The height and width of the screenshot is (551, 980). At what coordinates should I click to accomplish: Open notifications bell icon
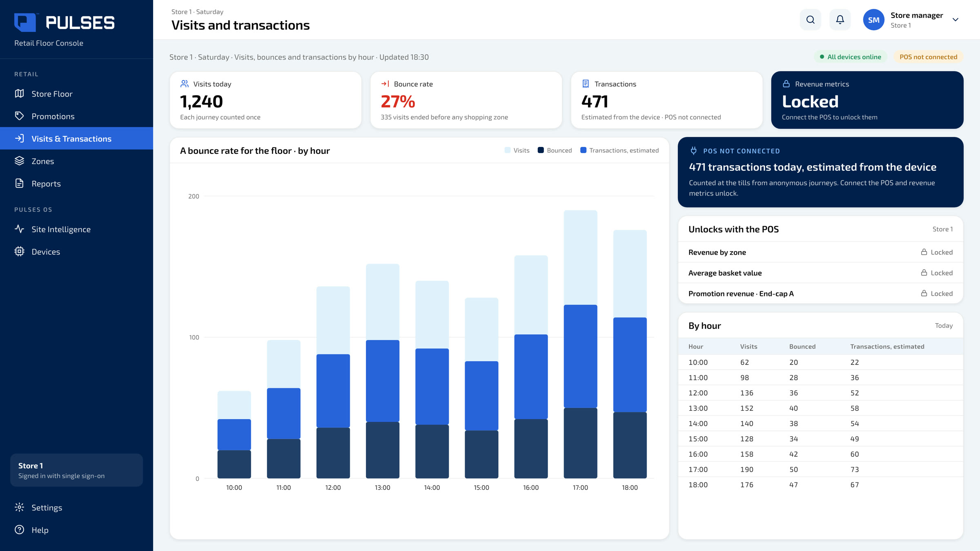(x=840, y=20)
